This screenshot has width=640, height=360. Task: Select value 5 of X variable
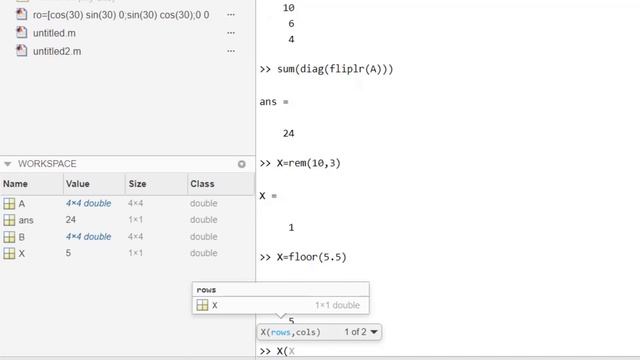68,253
